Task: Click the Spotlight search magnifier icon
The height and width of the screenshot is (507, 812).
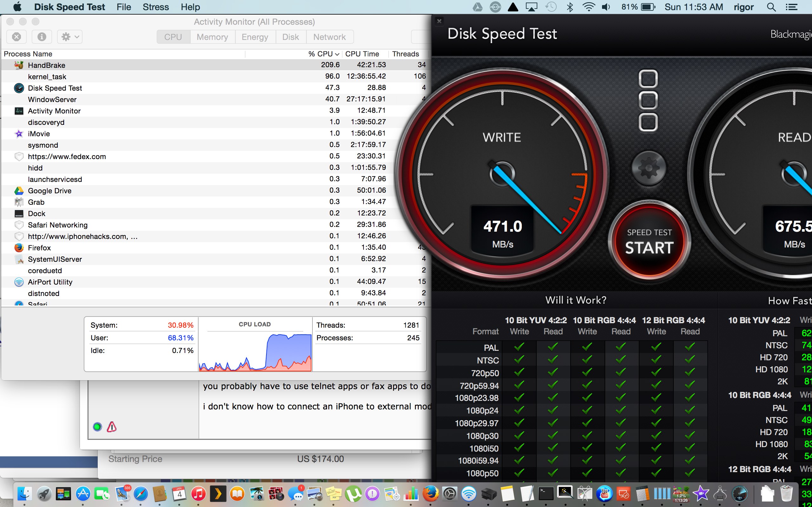Action: pyautogui.click(x=771, y=7)
